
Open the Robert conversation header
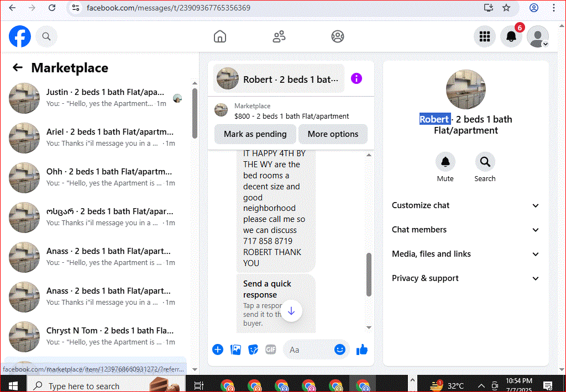[279, 78]
